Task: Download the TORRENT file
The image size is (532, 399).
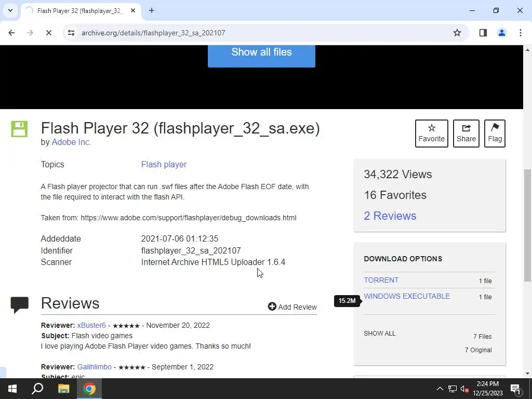Action: [381, 280]
